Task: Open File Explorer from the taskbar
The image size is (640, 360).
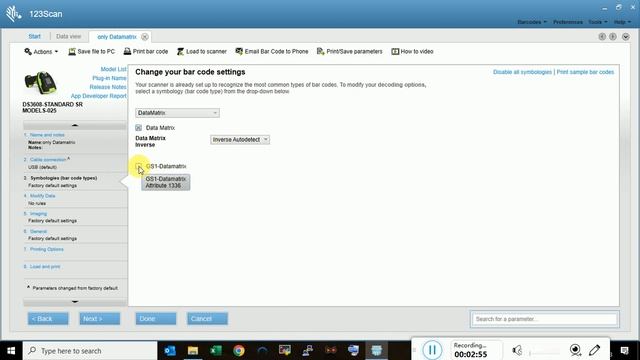Action: tap(193, 351)
